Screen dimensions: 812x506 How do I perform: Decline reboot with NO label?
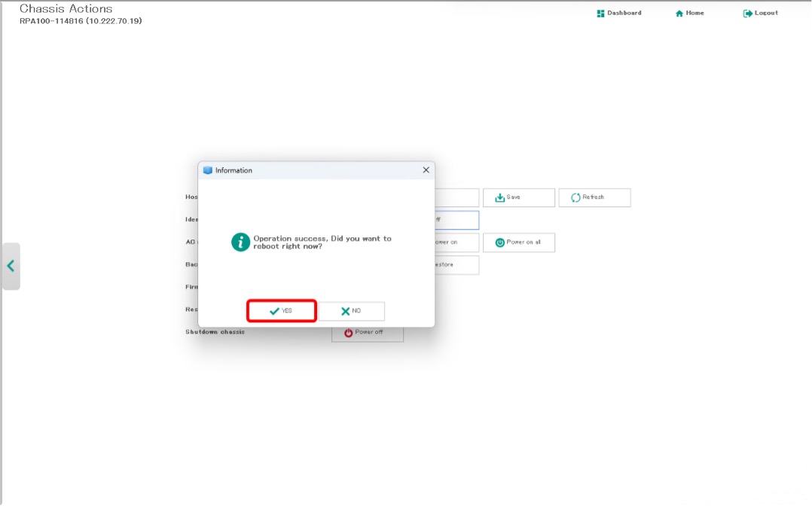356,311
